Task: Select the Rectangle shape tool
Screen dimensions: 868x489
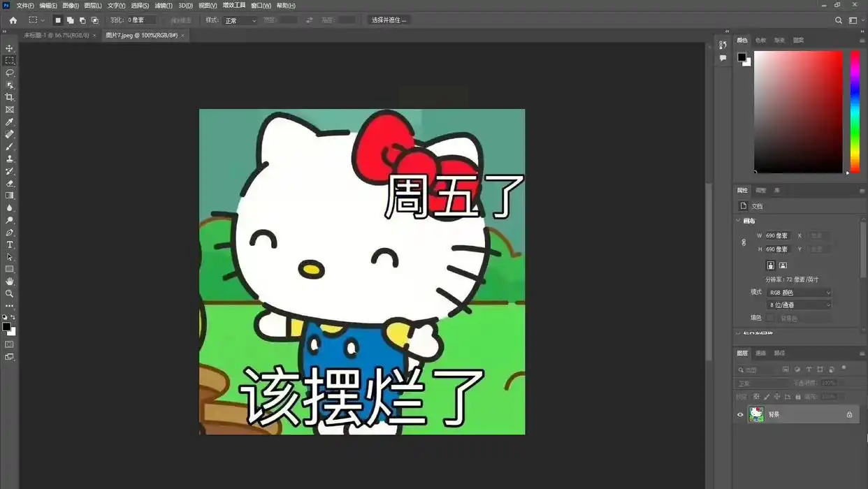Action: (x=10, y=269)
